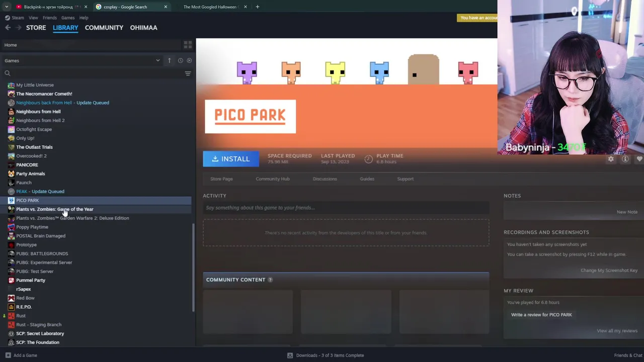
Task: Close the Blackpink browser tab
Action: (x=86, y=7)
